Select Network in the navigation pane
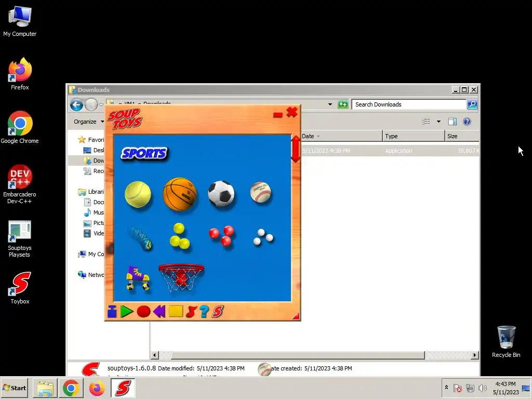 [91, 275]
